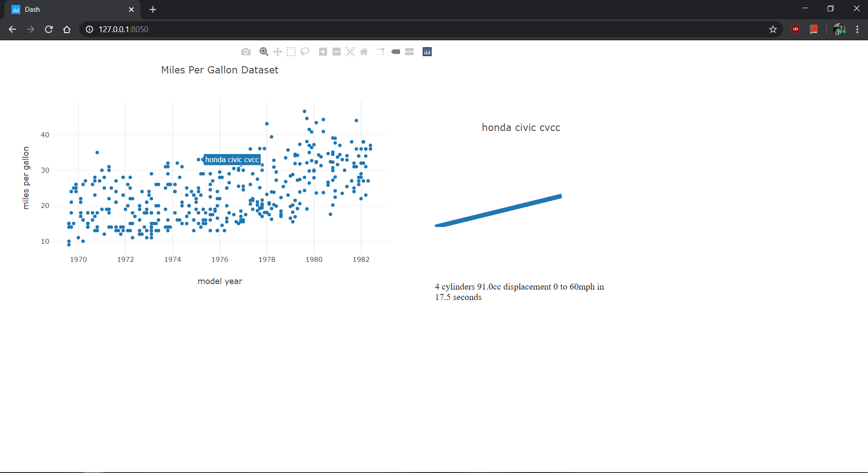Go back in browser history
This screenshot has height=473, width=868.
pyautogui.click(x=12, y=29)
